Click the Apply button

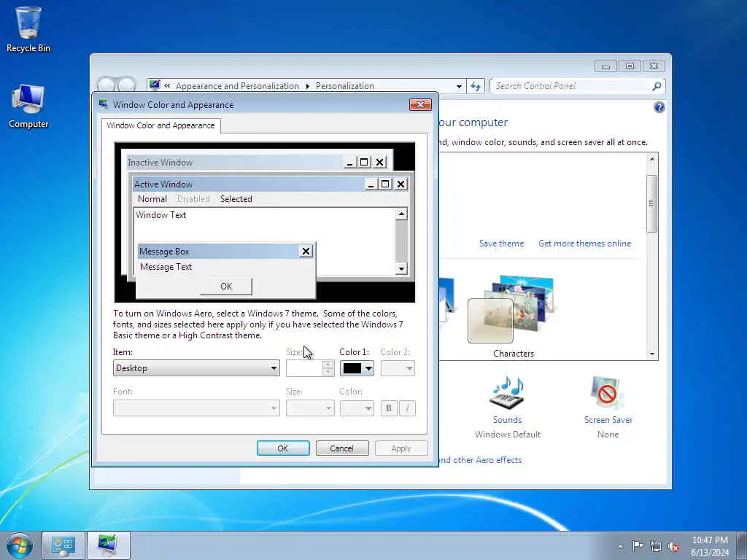[x=401, y=448]
